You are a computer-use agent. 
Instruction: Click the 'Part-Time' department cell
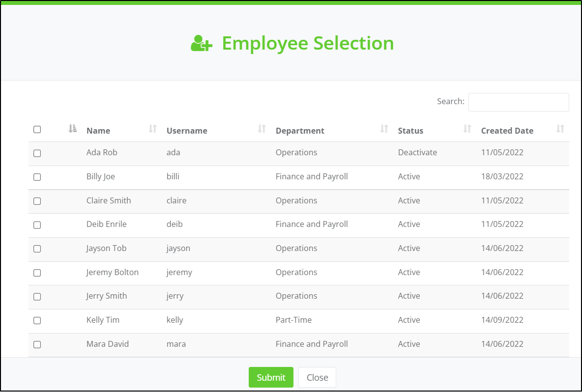pyautogui.click(x=293, y=320)
